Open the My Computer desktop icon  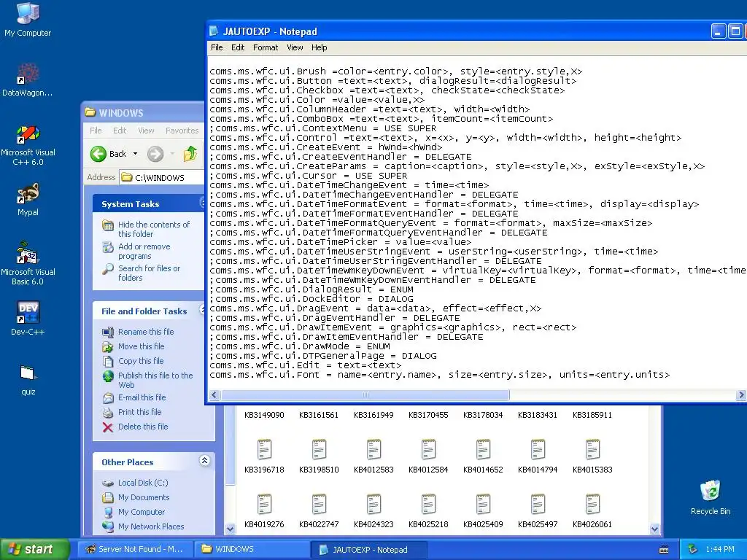[x=28, y=20]
